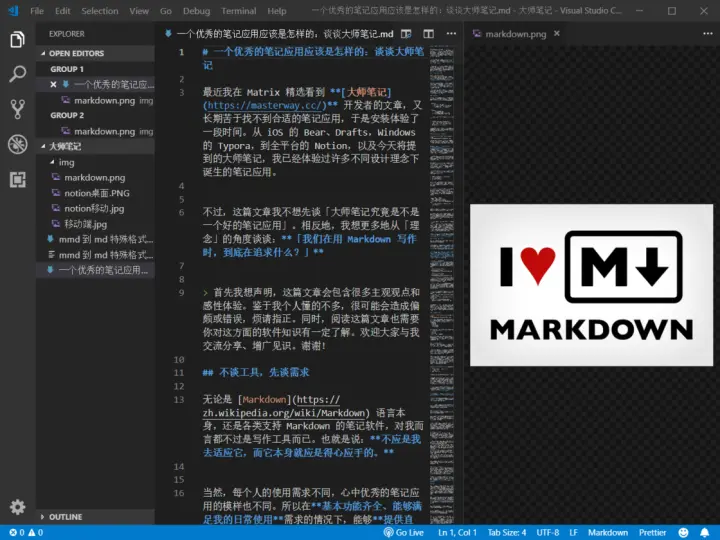Open markdown.png under GROUP 2
This screenshot has height=540, width=720.
95,131
